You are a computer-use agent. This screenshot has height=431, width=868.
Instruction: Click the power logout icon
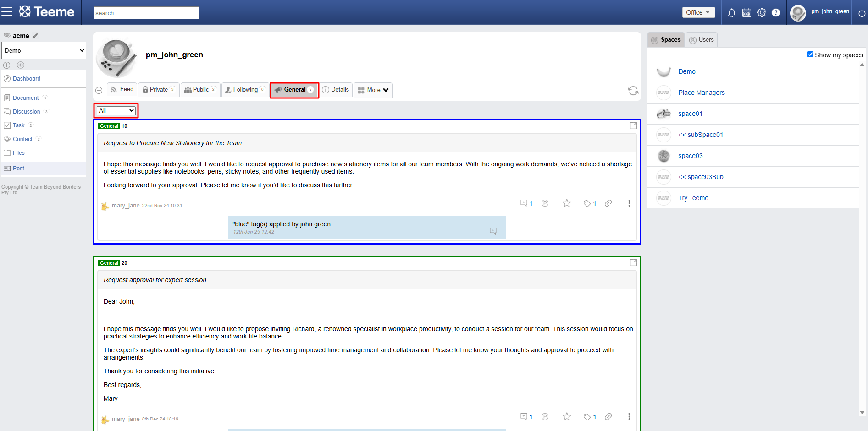[862, 13]
